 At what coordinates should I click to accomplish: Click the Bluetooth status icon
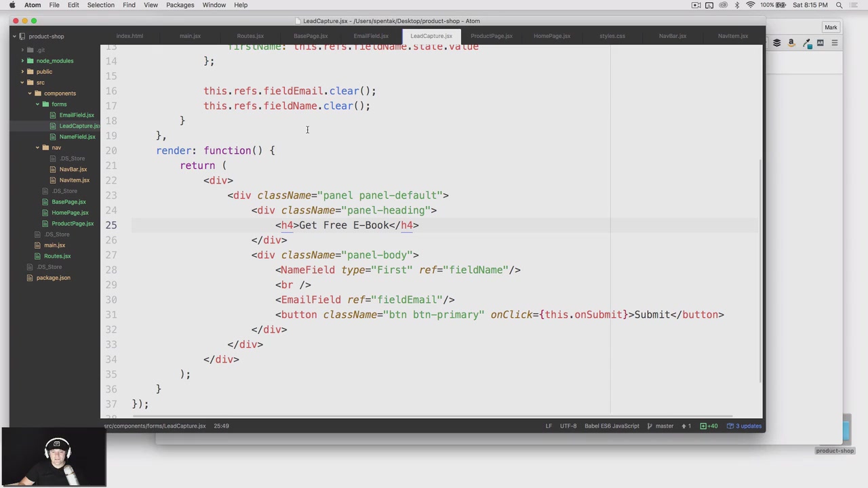pos(737,5)
